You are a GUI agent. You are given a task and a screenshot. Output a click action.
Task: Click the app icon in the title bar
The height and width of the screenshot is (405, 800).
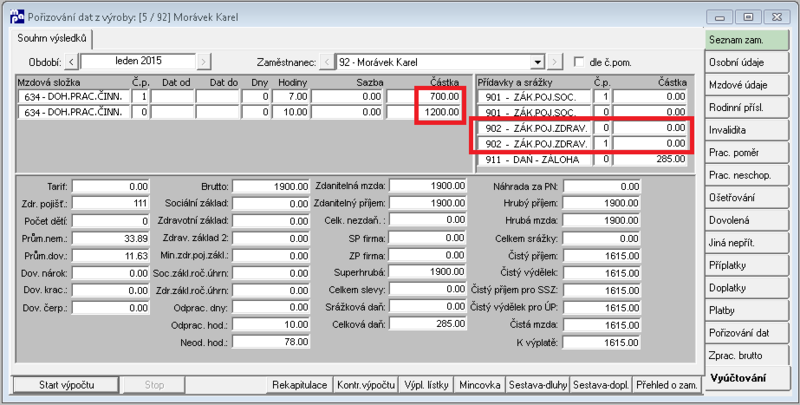17,17
